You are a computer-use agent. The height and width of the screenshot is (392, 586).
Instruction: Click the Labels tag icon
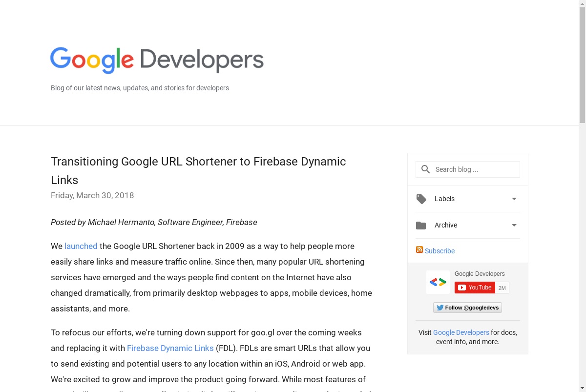(421, 199)
